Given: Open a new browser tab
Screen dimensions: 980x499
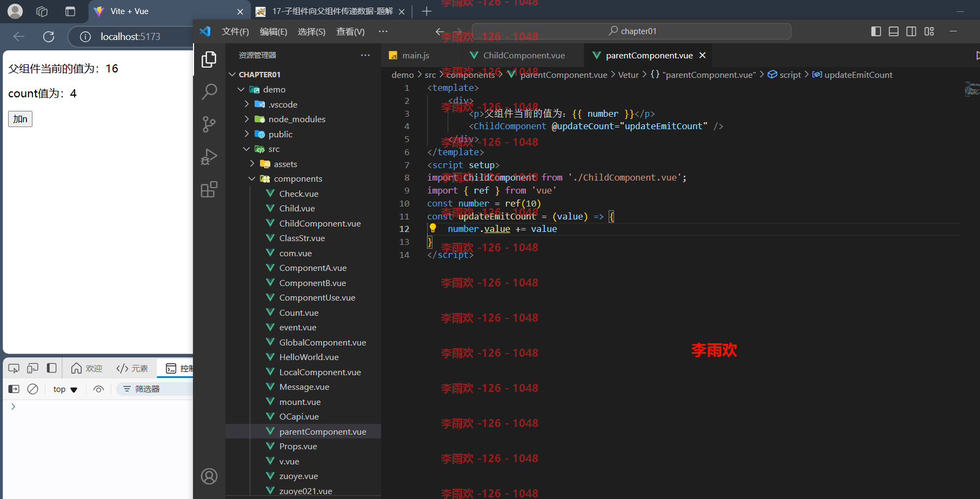Looking at the screenshot, I should (x=426, y=11).
